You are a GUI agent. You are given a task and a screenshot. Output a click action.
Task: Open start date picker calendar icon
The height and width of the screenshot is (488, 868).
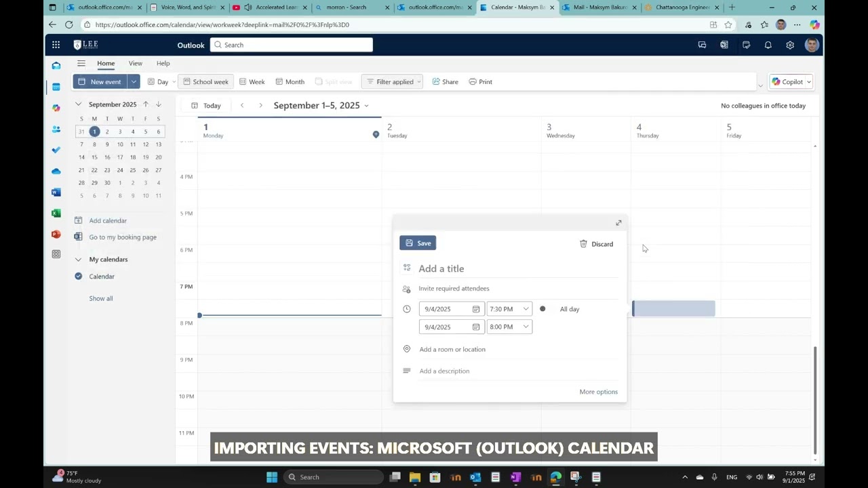point(476,309)
